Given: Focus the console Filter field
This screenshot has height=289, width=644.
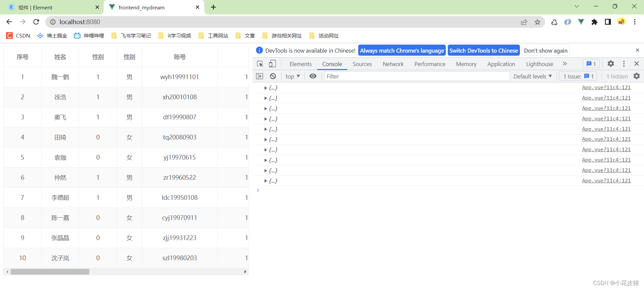Looking at the screenshot, I should pyautogui.click(x=417, y=76).
